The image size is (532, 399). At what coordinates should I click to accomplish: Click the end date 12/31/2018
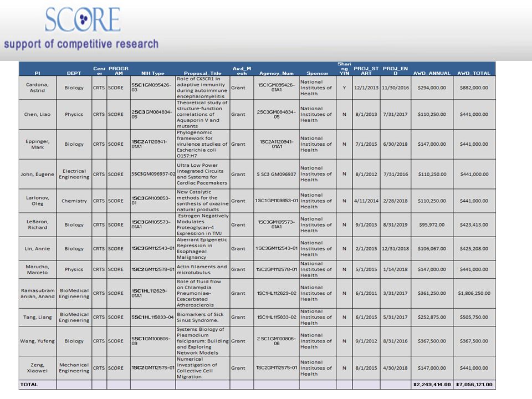[395, 248]
